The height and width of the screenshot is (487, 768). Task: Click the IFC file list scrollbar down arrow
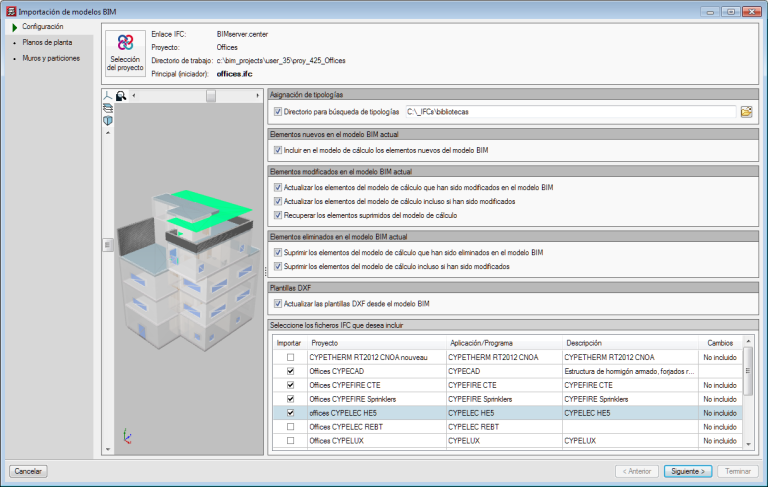point(748,444)
